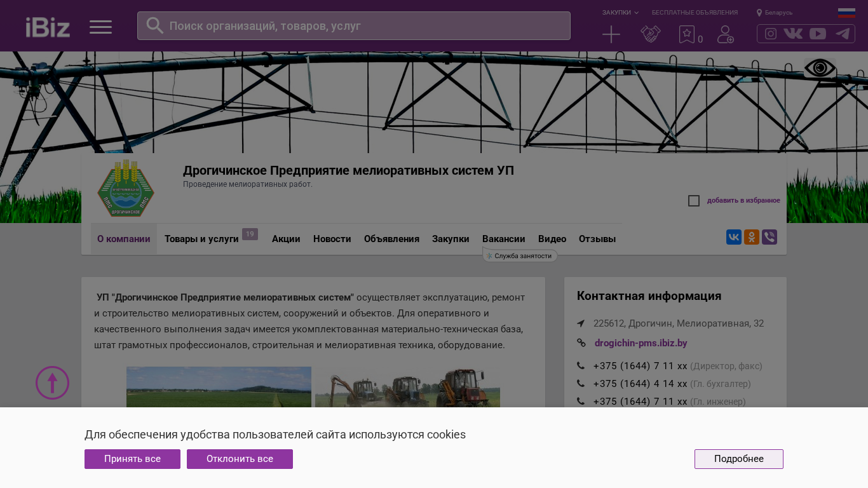Open the YouTube icon in header
This screenshot has width=868, height=488.
click(818, 34)
